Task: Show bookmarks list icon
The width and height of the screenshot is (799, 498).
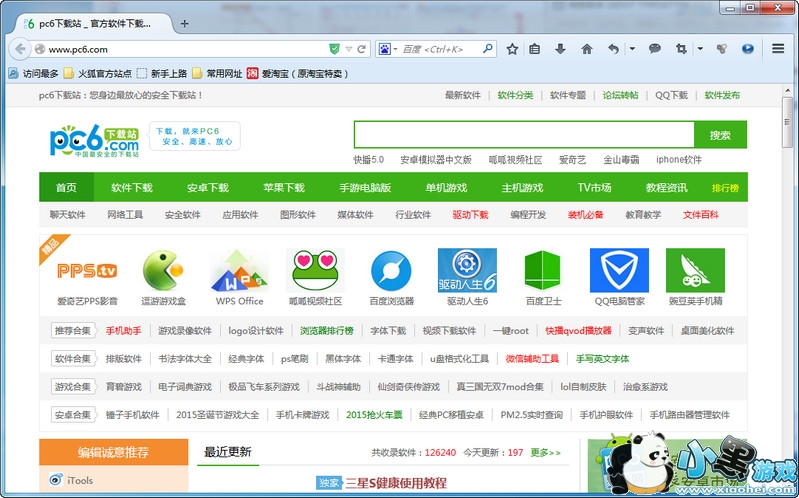Action: (535, 49)
